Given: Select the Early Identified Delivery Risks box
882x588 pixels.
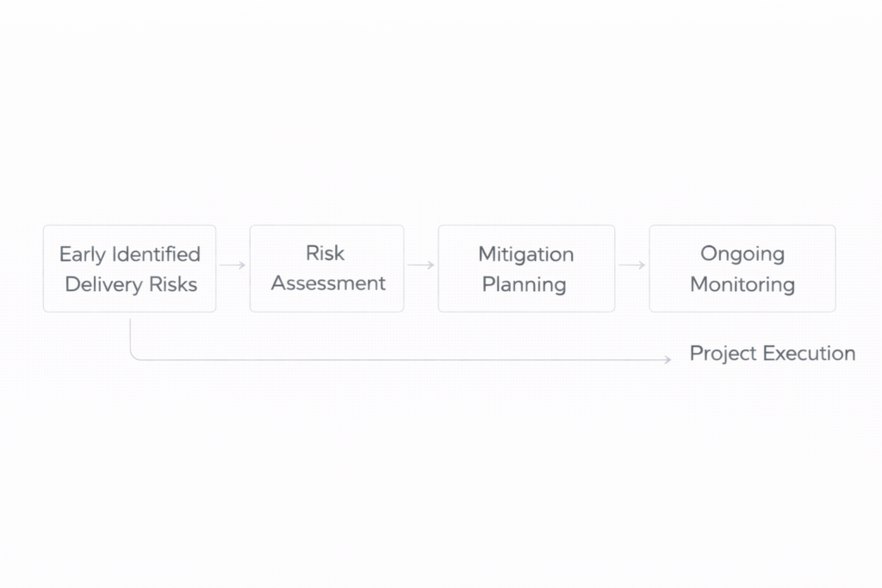Looking at the screenshot, I should coord(129,268).
